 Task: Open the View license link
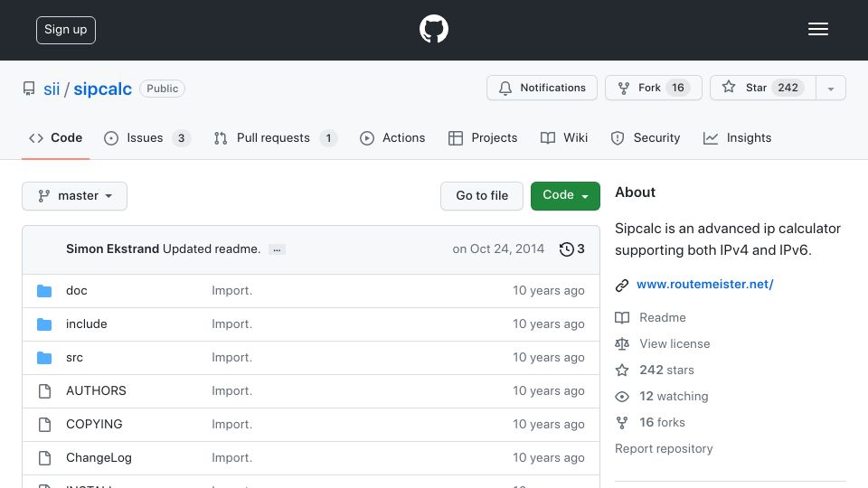[675, 343]
